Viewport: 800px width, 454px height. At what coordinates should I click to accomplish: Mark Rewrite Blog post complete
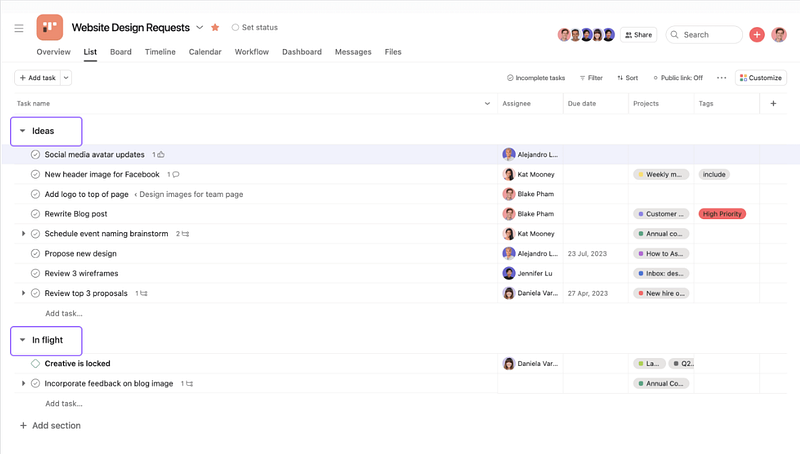[35, 214]
